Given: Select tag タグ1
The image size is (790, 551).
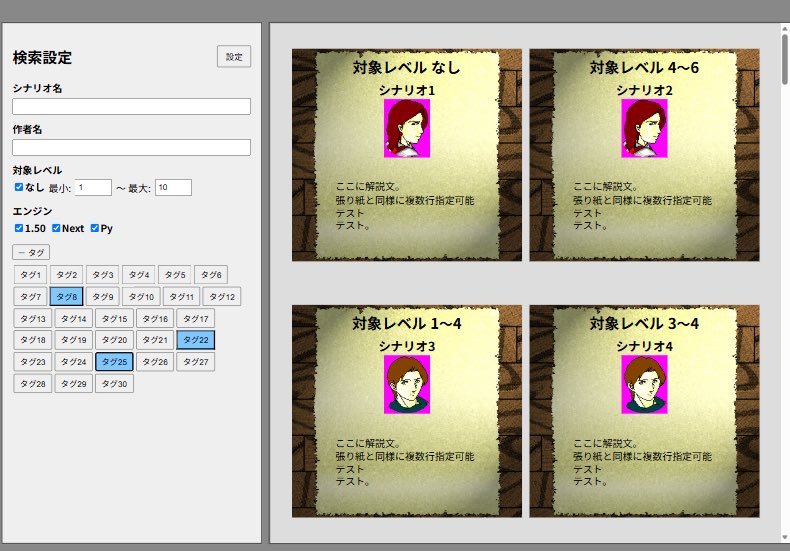Looking at the screenshot, I should [x=30, y=275].
